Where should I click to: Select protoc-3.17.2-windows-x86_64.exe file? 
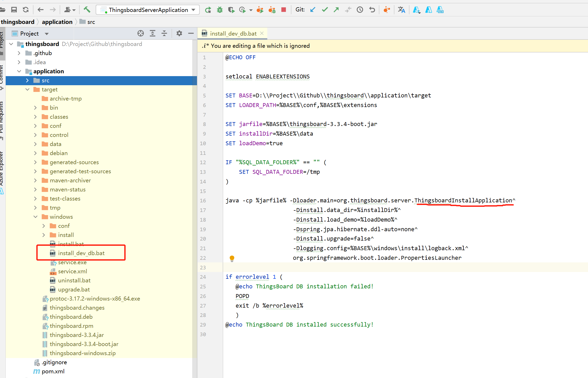[95, 299]
